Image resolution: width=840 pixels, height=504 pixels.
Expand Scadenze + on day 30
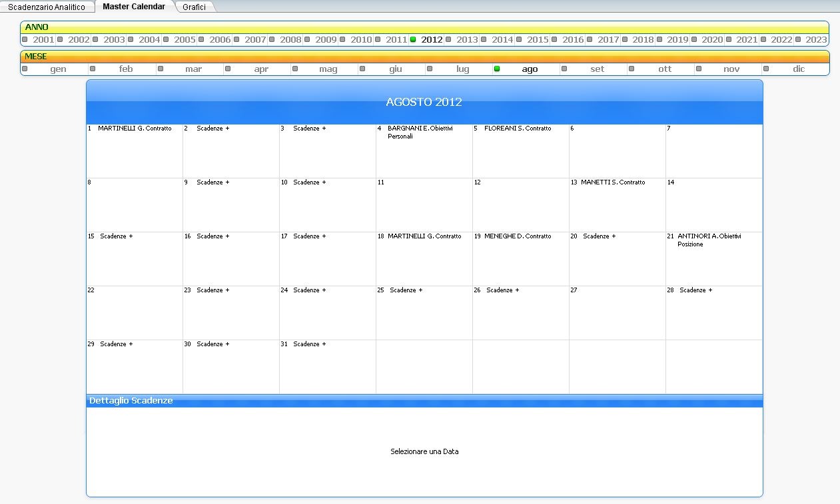(x=213, y=344)
